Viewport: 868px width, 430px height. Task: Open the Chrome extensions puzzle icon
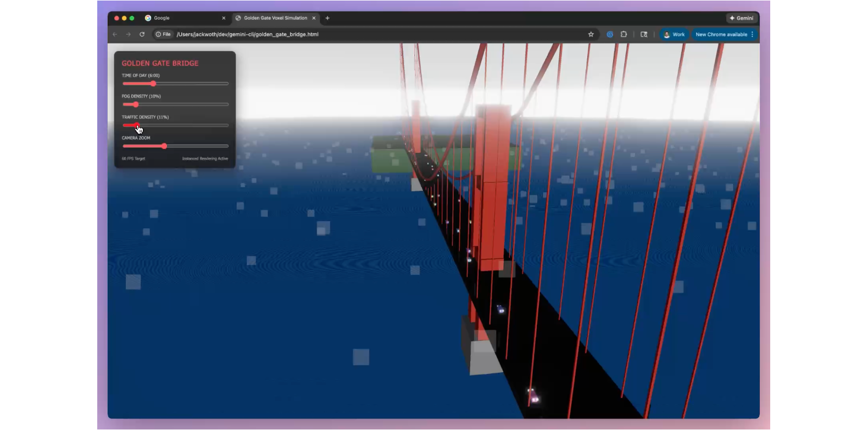click(624, 34)
